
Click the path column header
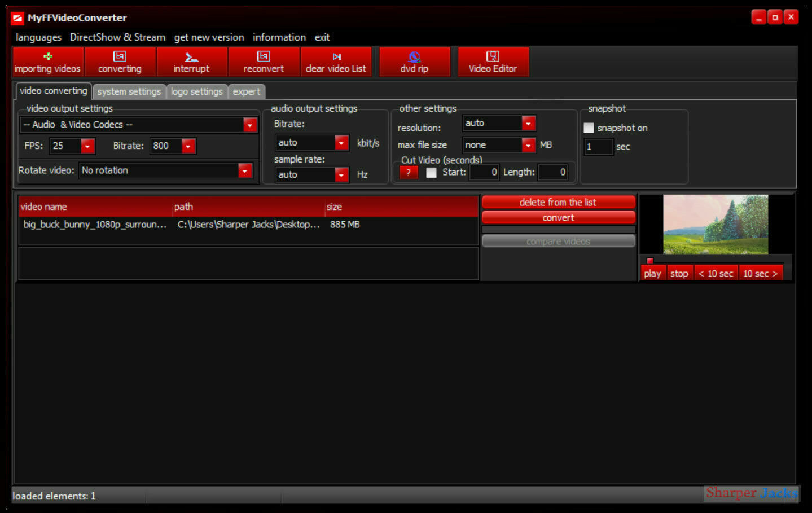coord(249,207)
